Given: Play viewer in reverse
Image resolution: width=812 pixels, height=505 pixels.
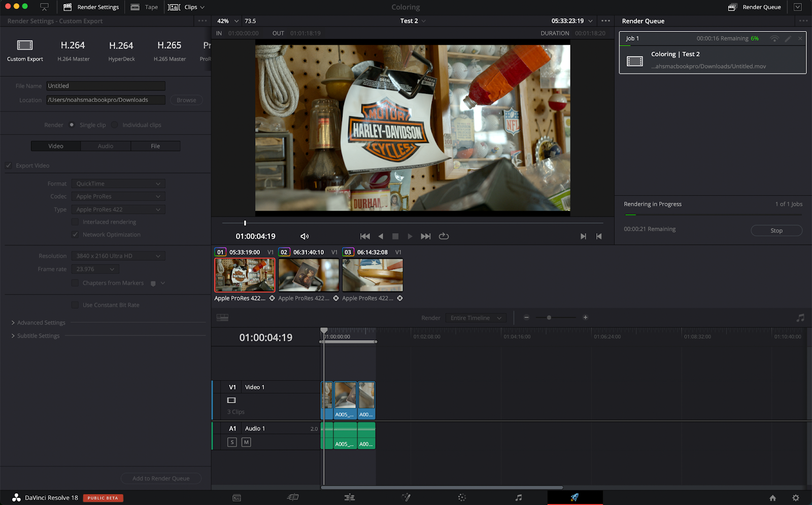Looking at the screenshot, I should [381, 236].
